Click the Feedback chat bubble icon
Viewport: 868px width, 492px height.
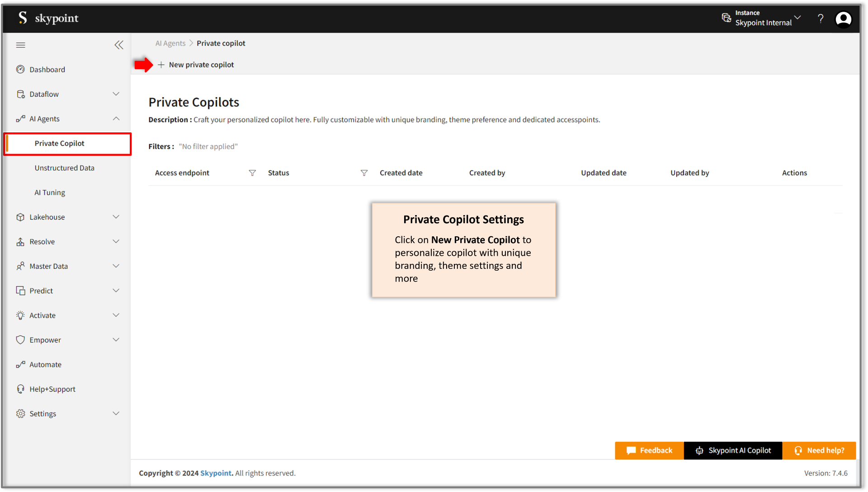tap(631, 450)
